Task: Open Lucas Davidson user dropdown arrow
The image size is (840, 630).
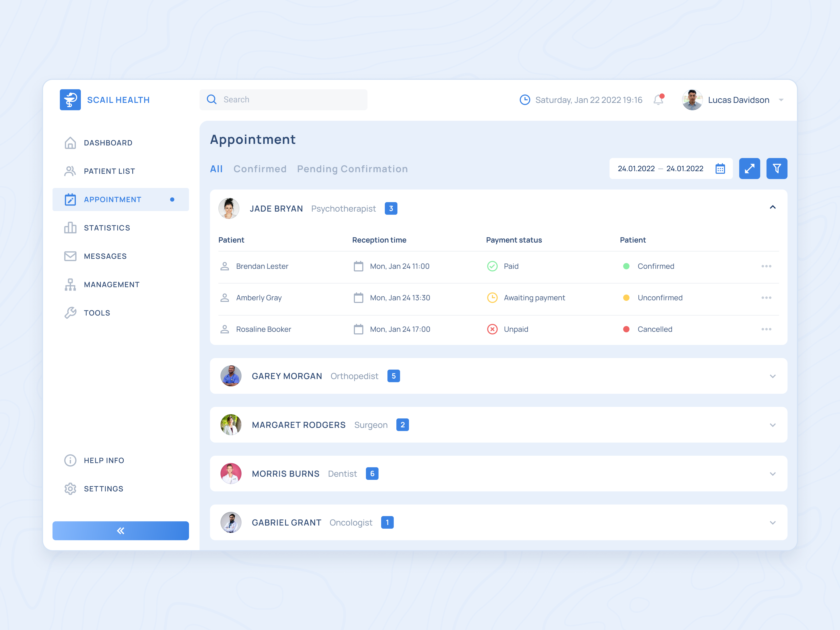Action: [x=781, y=100]
